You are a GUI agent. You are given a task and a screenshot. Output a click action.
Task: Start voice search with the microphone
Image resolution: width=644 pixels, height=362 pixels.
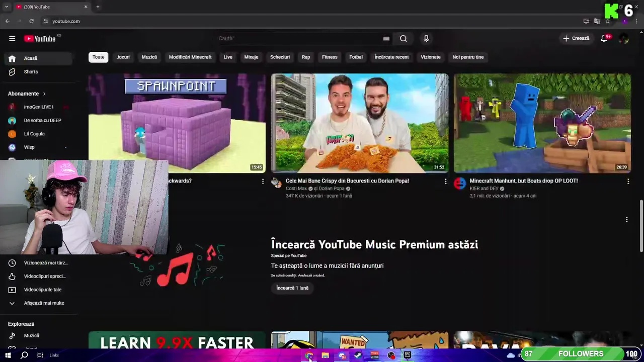tap(426, 39)
